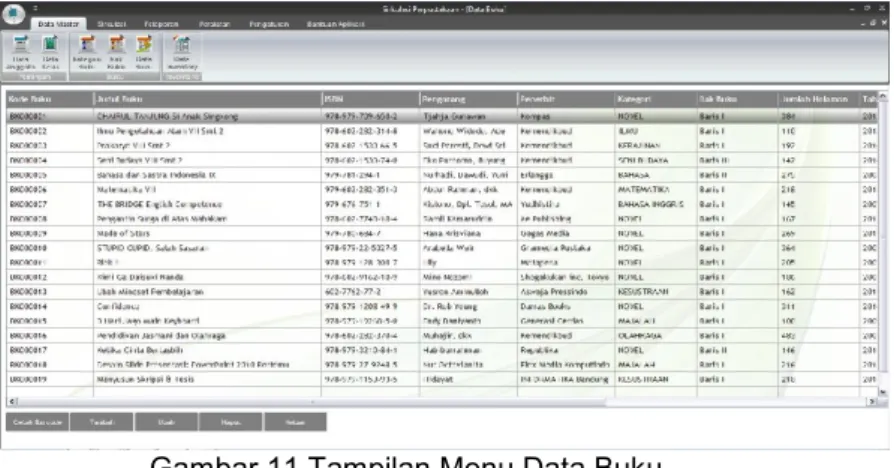
Task: Click the Erlangga publisher cell
Action: [x=566, y=175]
